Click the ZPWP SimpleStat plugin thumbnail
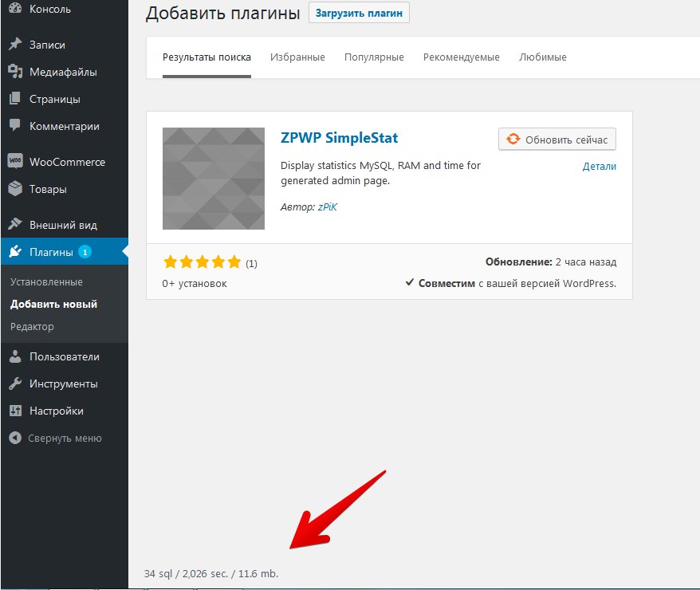This screenshot has width=700, height=590. pos(214,179)
